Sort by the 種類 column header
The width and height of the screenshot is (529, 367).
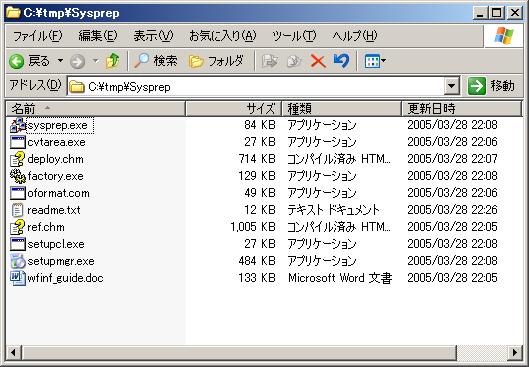[x=341, y=109]
